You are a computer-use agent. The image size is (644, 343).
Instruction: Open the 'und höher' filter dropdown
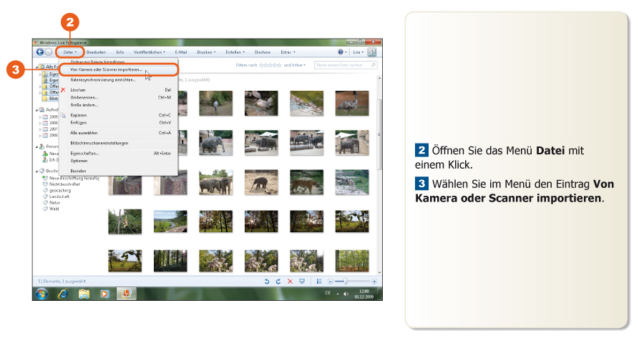pyautogui.click(x=294, y=65)
